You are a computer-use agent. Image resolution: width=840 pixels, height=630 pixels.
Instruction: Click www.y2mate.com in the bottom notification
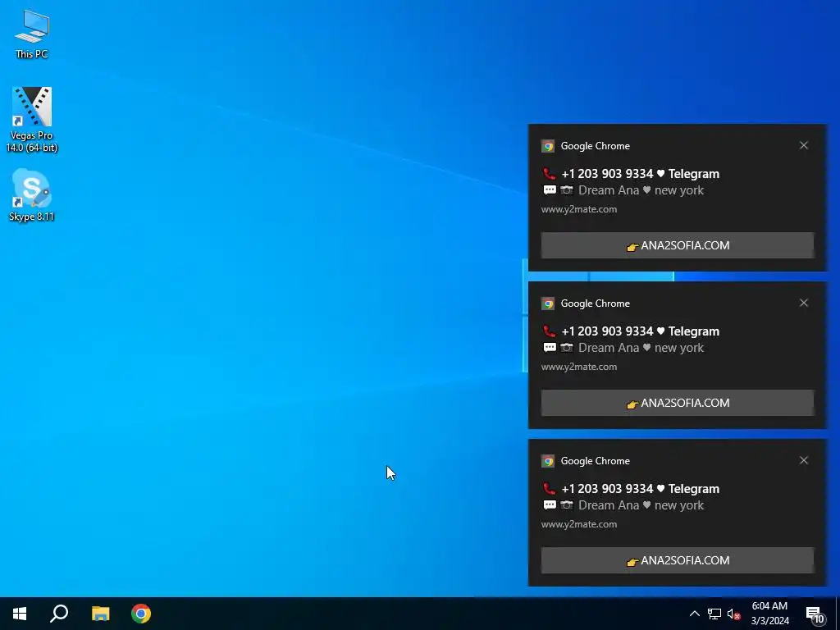(579, 524)
